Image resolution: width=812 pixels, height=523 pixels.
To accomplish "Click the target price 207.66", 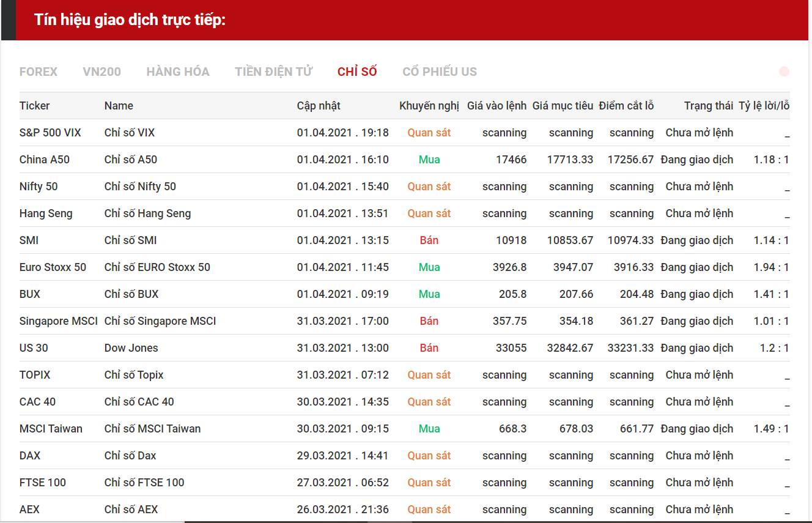I will click(576, 294).
